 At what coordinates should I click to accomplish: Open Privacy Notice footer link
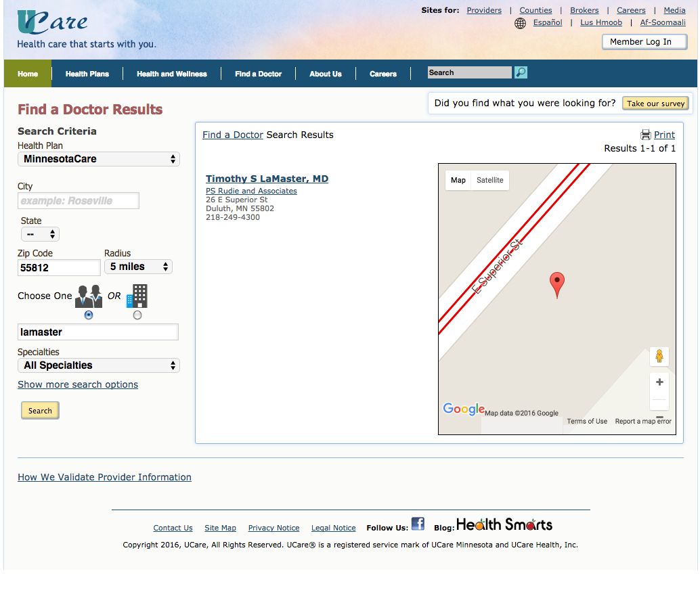(274, 528)
